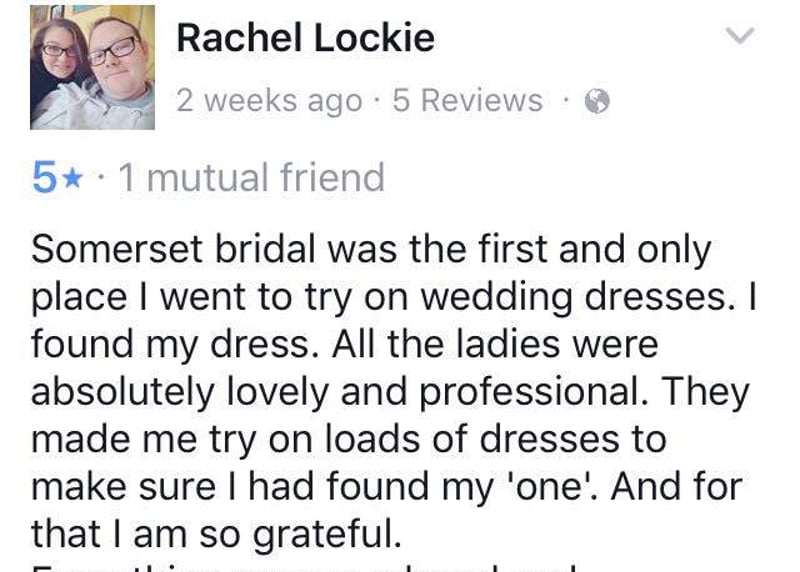Click the line starting "found my dress"
Screen dimensions: 800x572
[345, 345]
